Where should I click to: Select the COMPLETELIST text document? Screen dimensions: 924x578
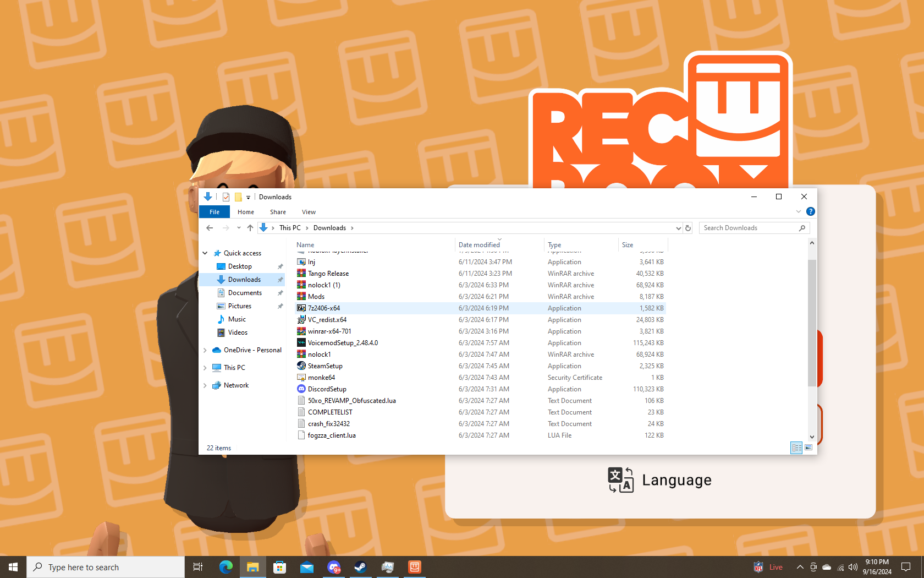point(330,412)
